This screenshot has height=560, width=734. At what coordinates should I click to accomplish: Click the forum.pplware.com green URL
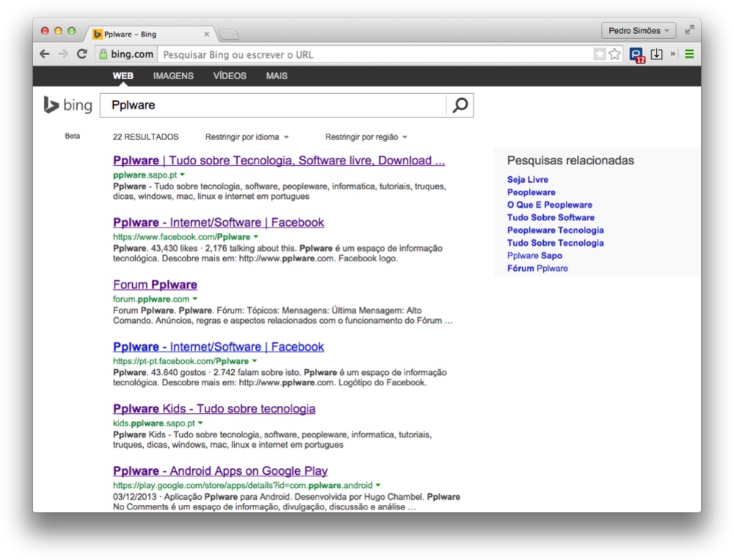pyautogui.click(x=150, y=299)
